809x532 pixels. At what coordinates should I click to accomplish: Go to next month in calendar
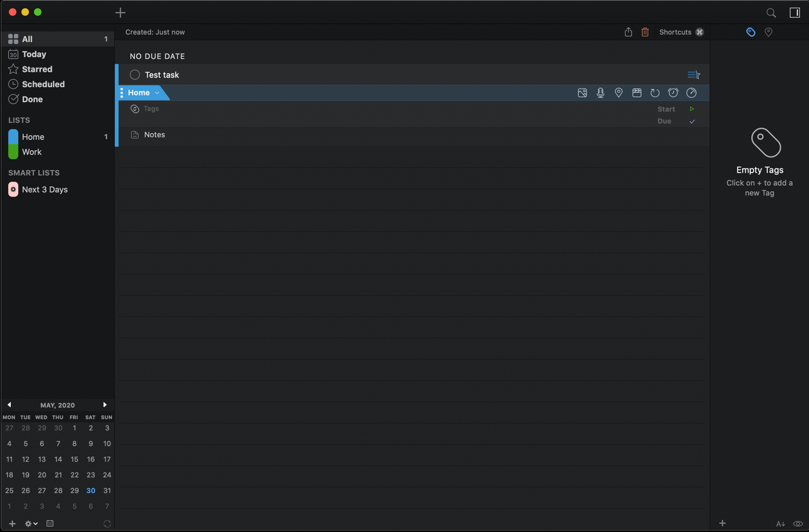[x=105, y=405]
